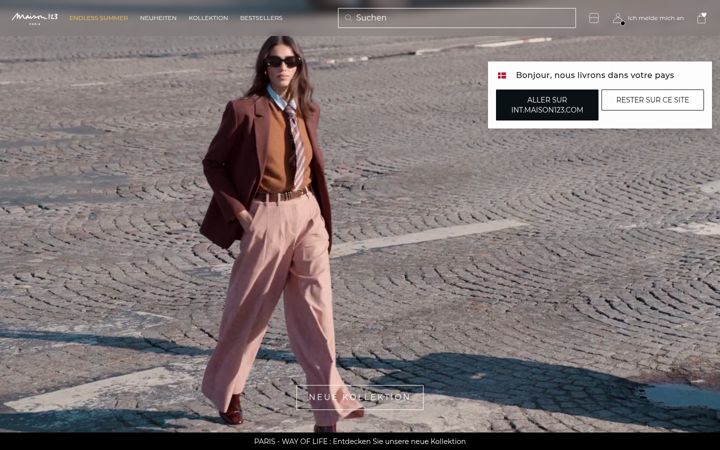Open the Neuheiten menu item

point(158,18)
